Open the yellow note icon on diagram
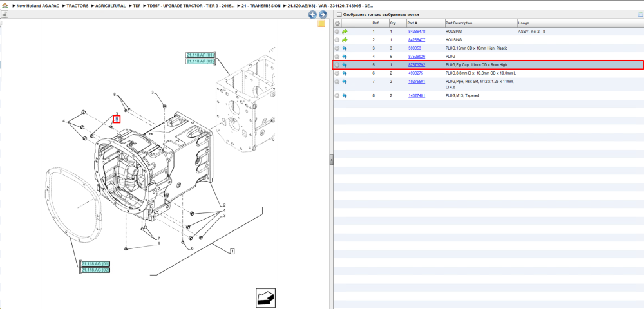644x309 pixels. (x=321, y=23)
